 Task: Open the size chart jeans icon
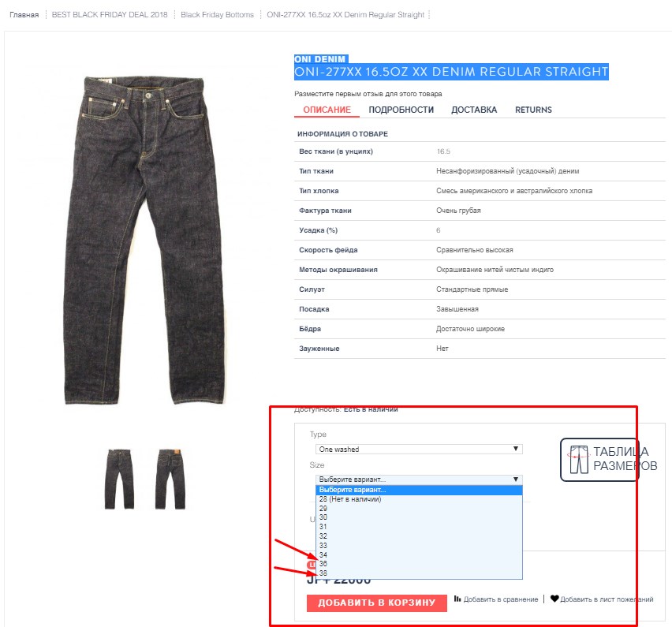579,460
